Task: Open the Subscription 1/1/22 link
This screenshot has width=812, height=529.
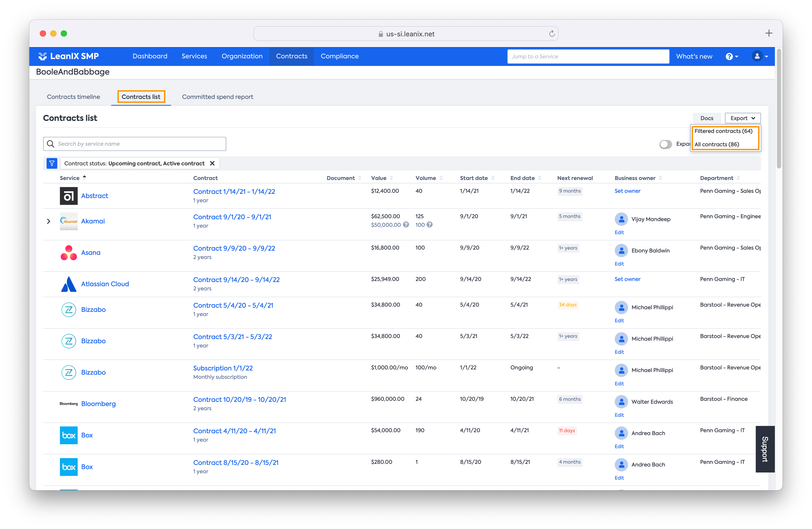Action: pyautogui.click(x=223, y=368)
